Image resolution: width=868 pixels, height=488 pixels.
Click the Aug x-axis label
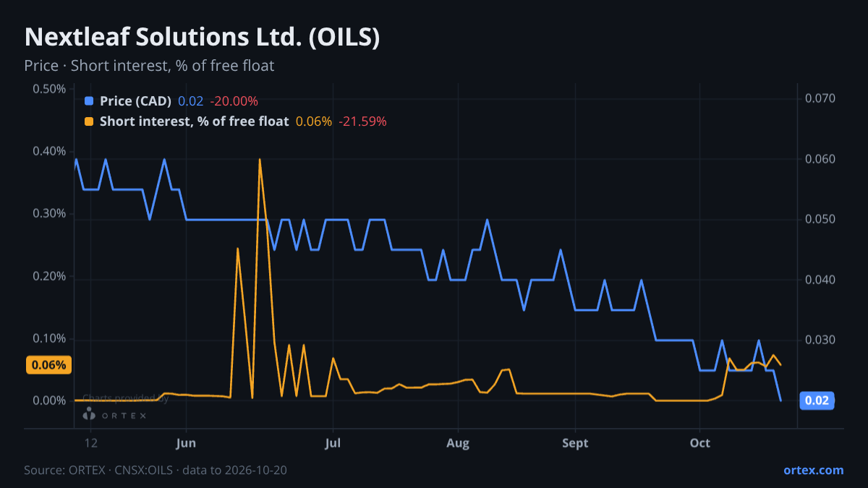pos(459,442)
